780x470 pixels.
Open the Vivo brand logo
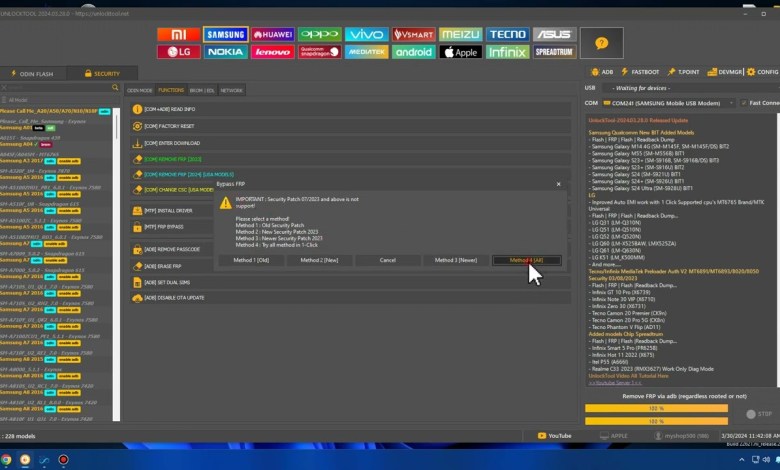tap(367, 34)
